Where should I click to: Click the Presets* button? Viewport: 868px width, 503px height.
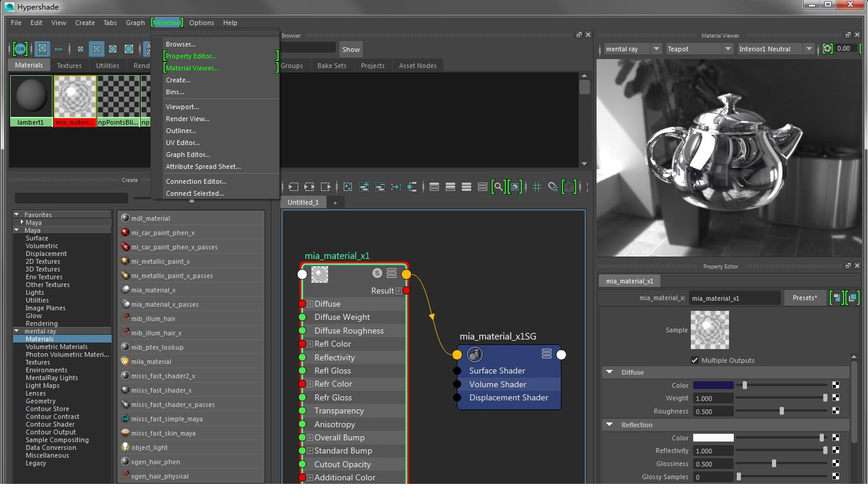point(805,298)
